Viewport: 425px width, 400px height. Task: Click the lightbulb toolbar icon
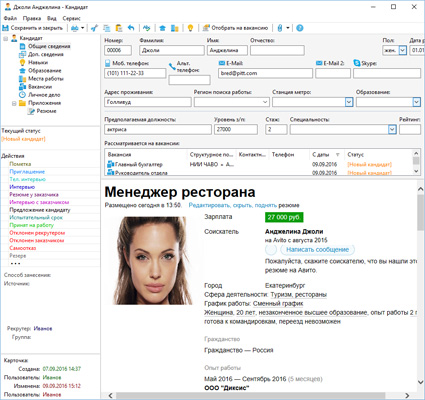(x=190, y=28)
